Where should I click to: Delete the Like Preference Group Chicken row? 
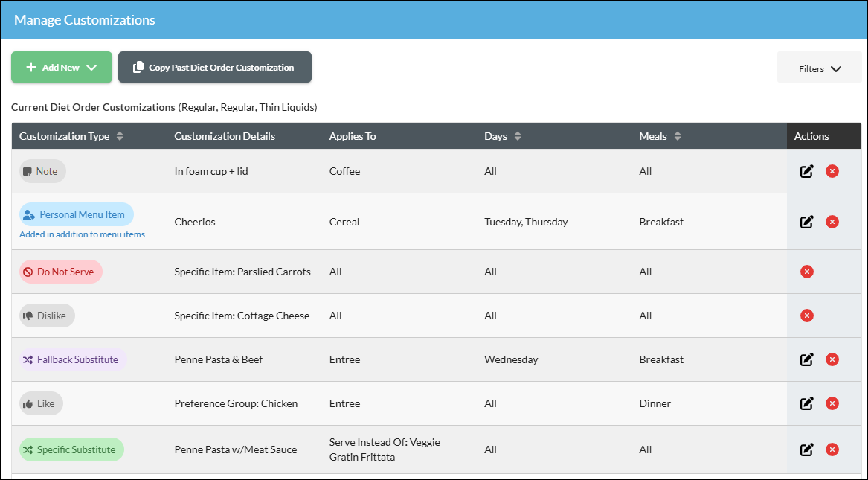pyautogui.click(x=832, y=403)
